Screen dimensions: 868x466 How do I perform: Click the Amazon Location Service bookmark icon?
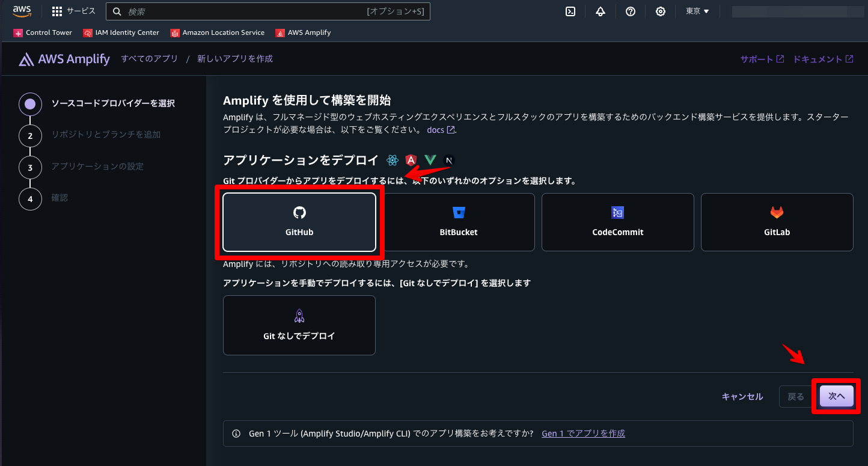click(x=175, y=33)
